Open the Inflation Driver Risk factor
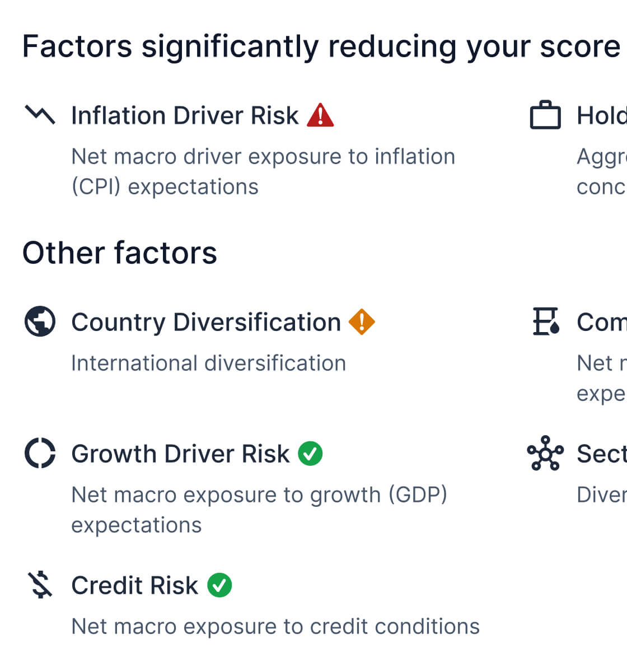This screenshot has height=672, width=627. click(185, 116)
